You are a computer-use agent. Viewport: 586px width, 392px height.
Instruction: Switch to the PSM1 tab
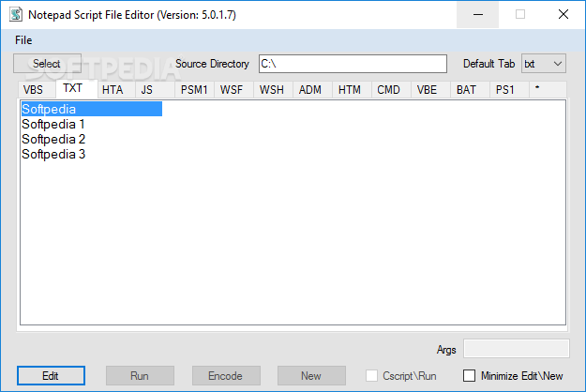point(194,90)
